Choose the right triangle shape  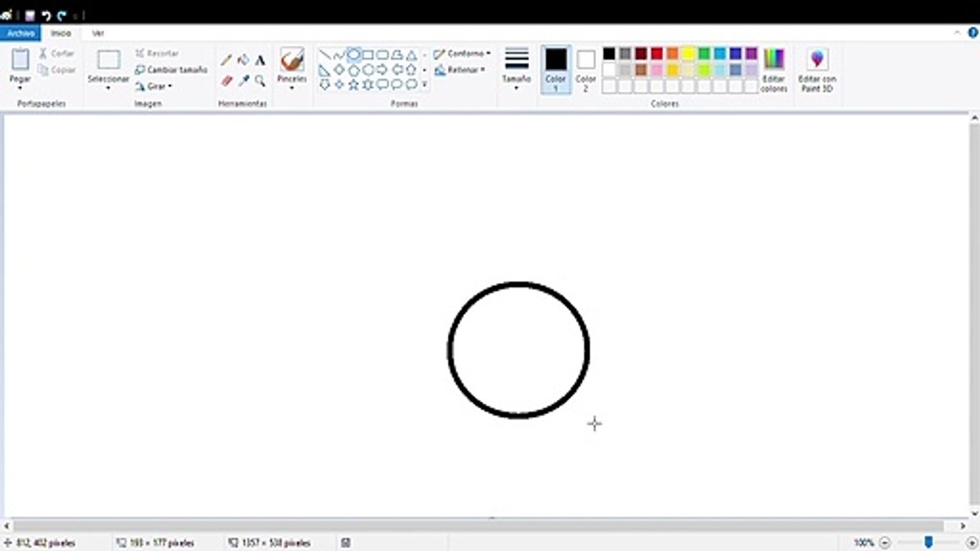[325, 70]
